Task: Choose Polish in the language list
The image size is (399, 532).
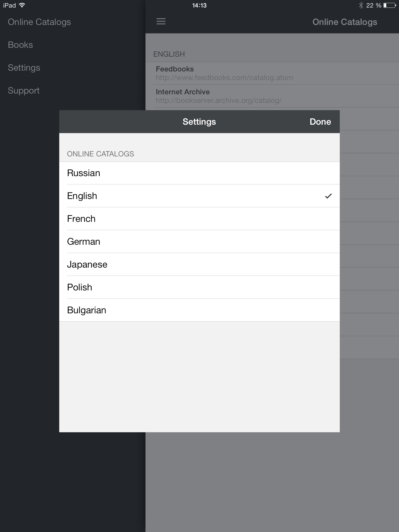Action: pos(199,287)
